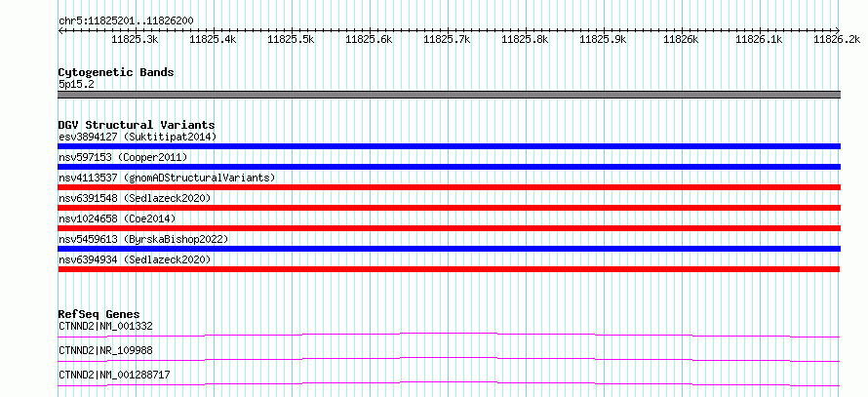Select the RefSeq Genes track title
The image size is (868, 397).
tap(99, 314)
